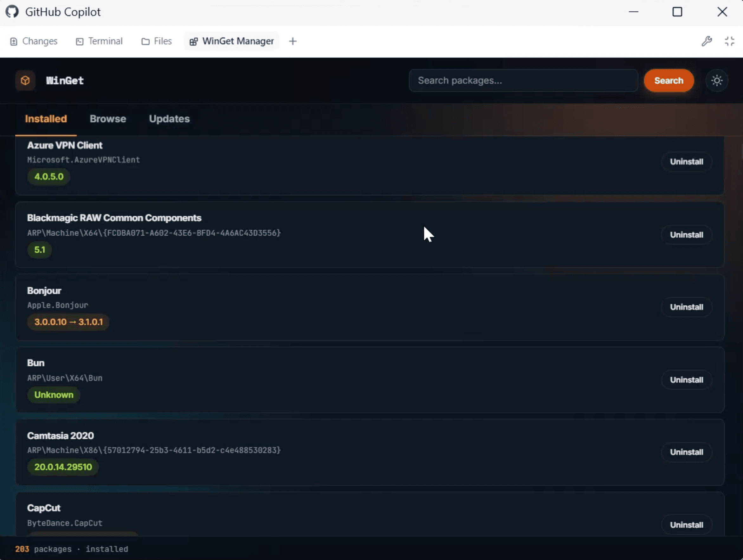Switch to the Terminal tab
The height and width of the screenshot is (560, 743).
click(x=99, y=41)
